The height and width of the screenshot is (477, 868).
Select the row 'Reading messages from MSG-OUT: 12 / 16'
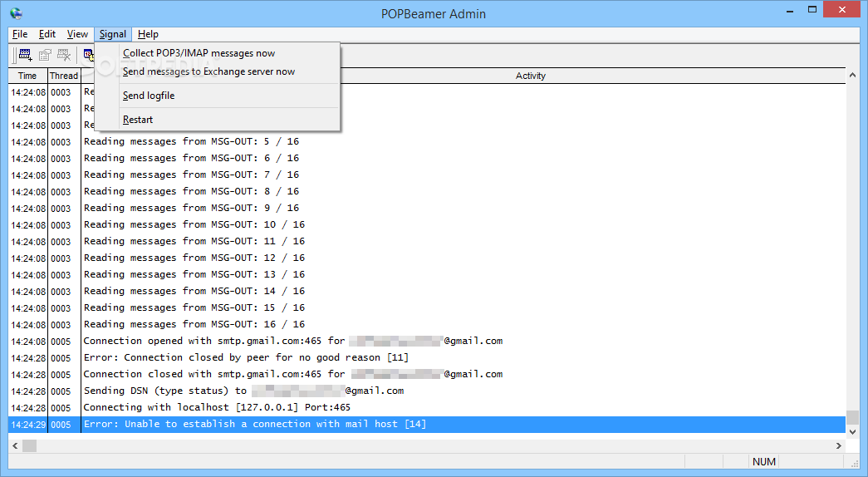(427, 258)
